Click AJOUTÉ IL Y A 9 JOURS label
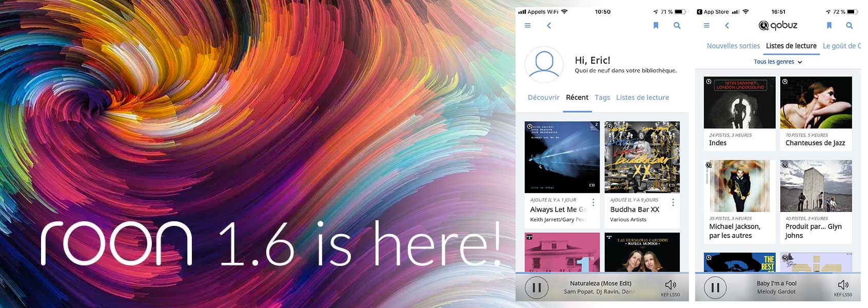868x308 pixels. [634, 200]
